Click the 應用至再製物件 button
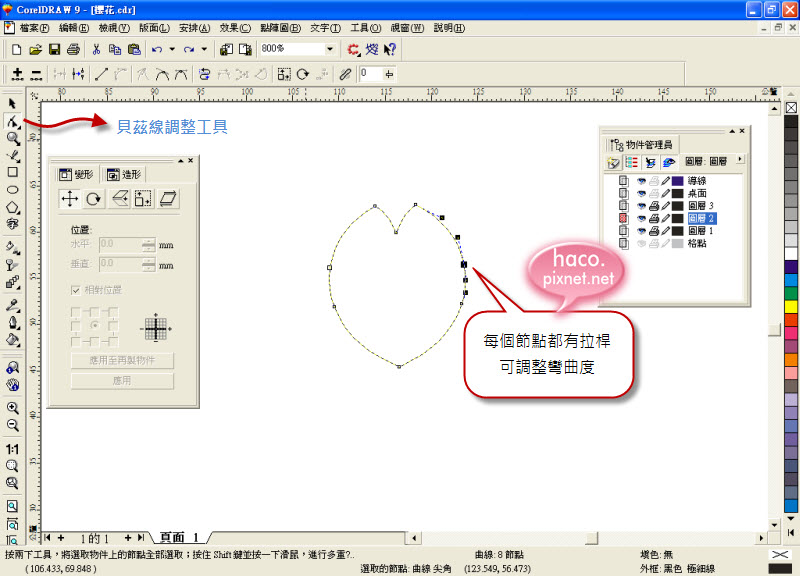The height and width of the screenshot is (576, 800). point(122,360)
